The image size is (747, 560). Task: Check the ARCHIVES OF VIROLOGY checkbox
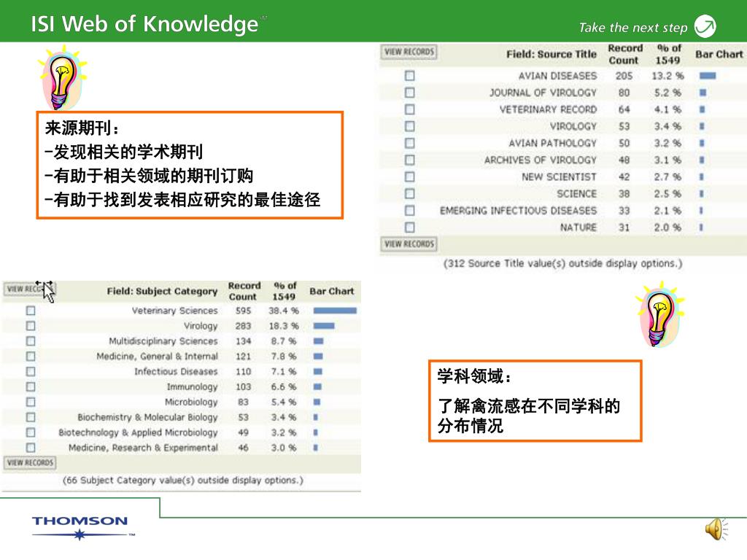[410, 160]
